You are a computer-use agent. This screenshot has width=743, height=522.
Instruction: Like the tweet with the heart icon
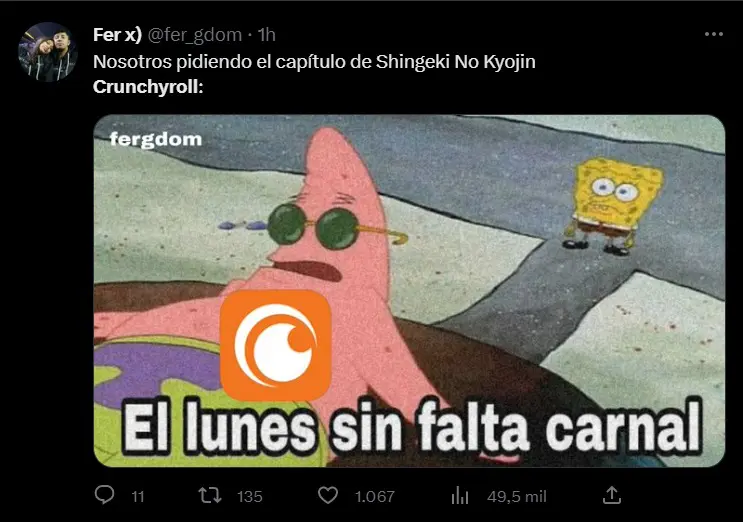pyautogui.click(x=327, y=495)
